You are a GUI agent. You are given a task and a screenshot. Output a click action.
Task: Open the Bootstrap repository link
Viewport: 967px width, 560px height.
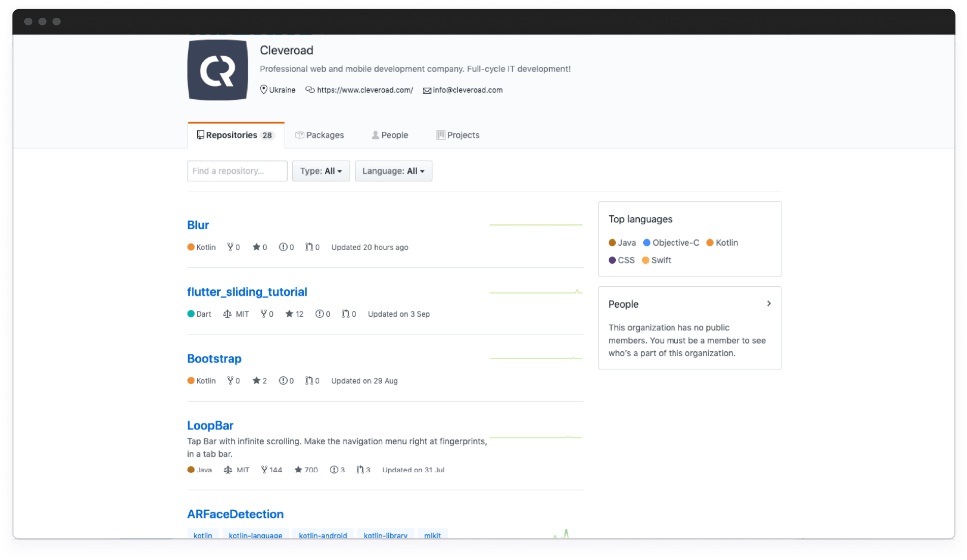(215, 359)
